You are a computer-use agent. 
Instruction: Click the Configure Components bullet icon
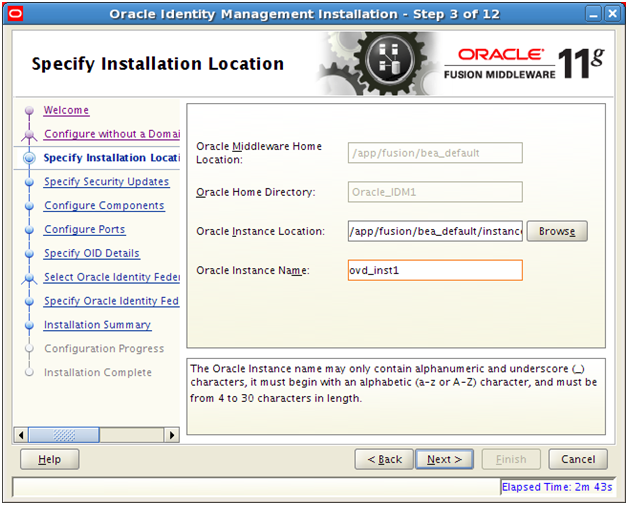(29, 206)
